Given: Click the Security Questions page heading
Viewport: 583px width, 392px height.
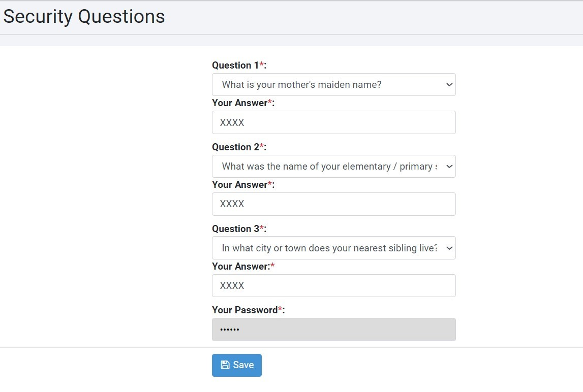Looking at the screenshot, I should click(84, 16).
